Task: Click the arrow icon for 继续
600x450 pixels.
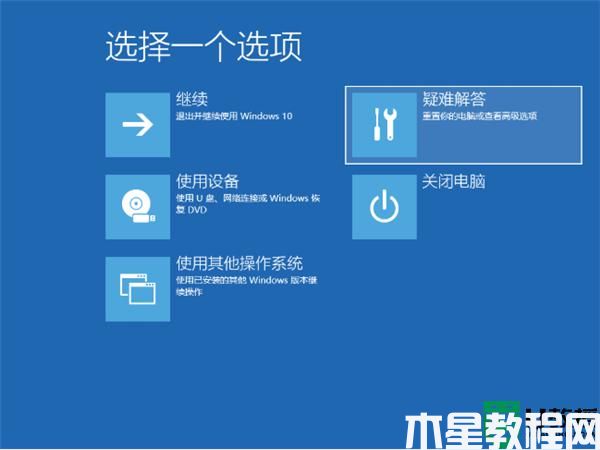Action: (138, 125)
